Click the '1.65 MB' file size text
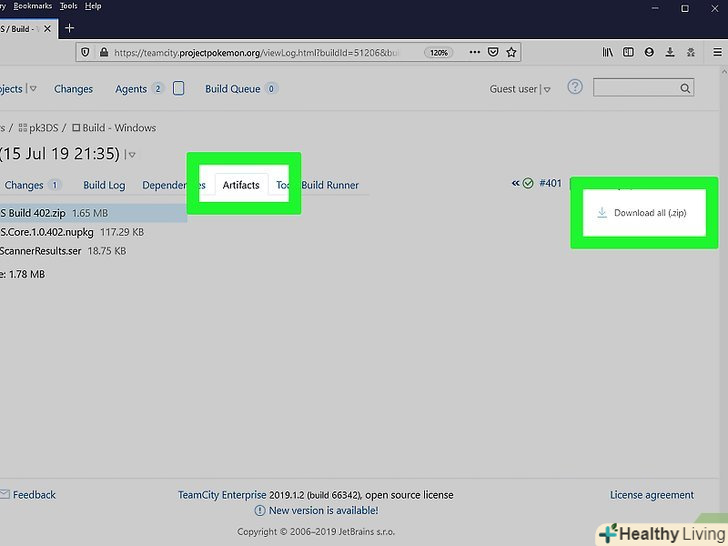 (x=90, y=213)
